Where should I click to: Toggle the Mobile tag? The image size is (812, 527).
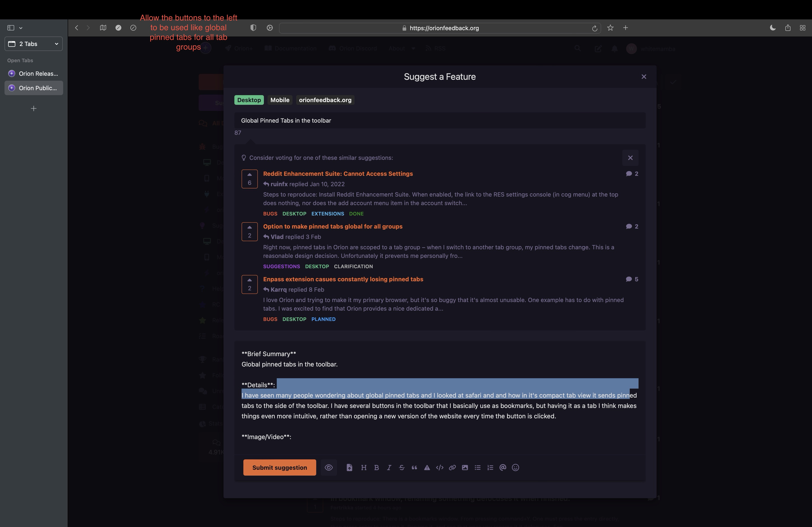(x=280, y=100)
